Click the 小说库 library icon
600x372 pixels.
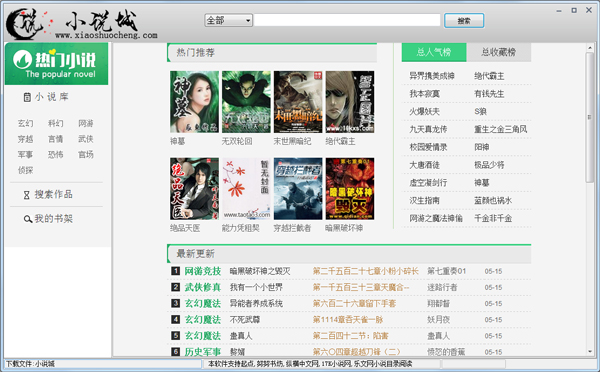coord(27,97)
